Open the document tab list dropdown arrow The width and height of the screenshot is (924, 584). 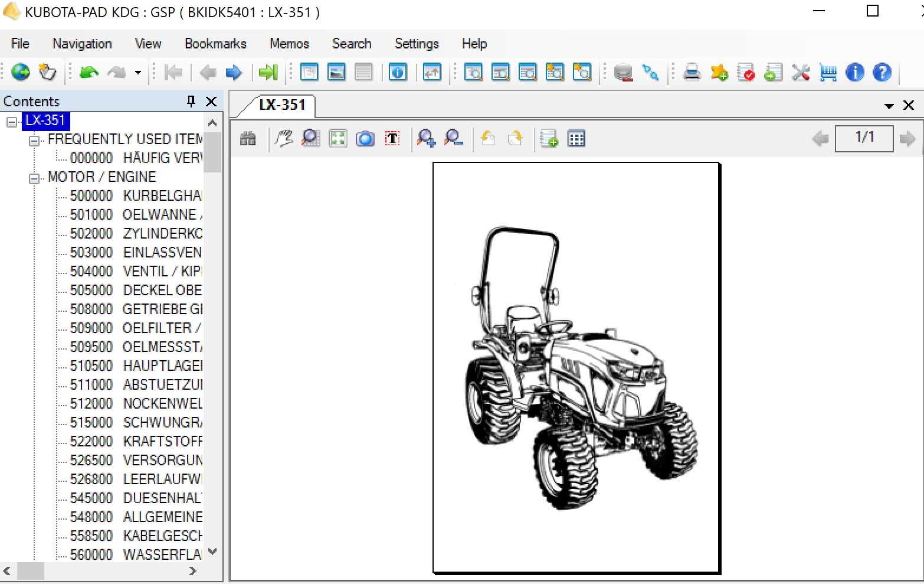tap(889, 106)
